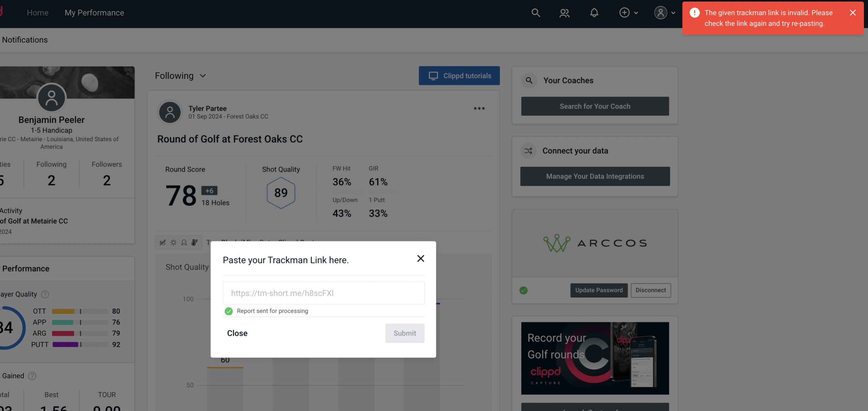Screen dimensions: 868x411
Task: Expand the Following feed dropdown filter
Action: click(x=180, y=75)
